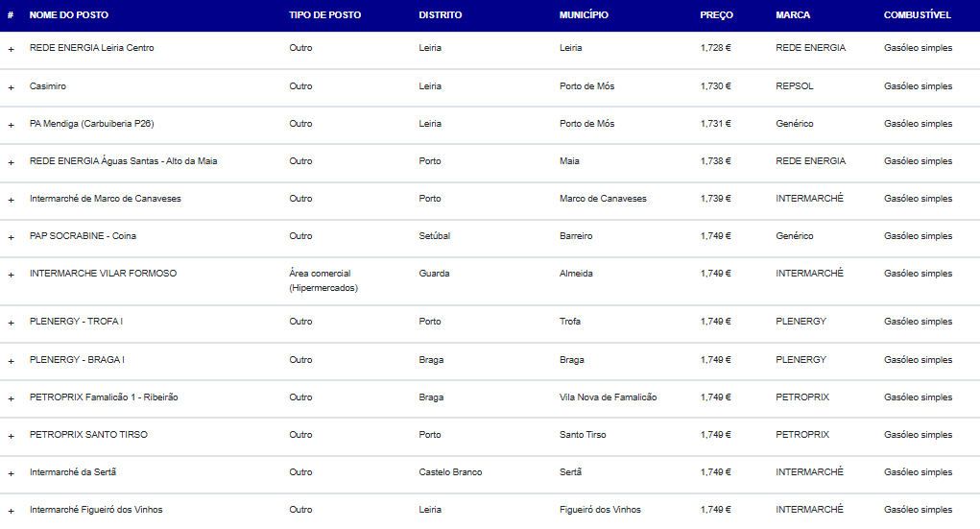Image resolution: width=980 pixels, height=529 pixels.
Task: Sort by MARCA column header
Action: (793, 15)
